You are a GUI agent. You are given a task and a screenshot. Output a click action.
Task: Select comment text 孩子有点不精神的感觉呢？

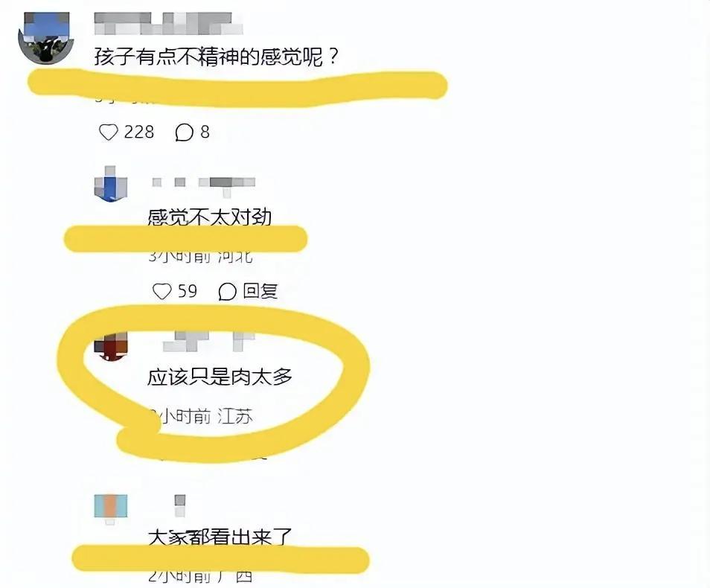point(217,57)
